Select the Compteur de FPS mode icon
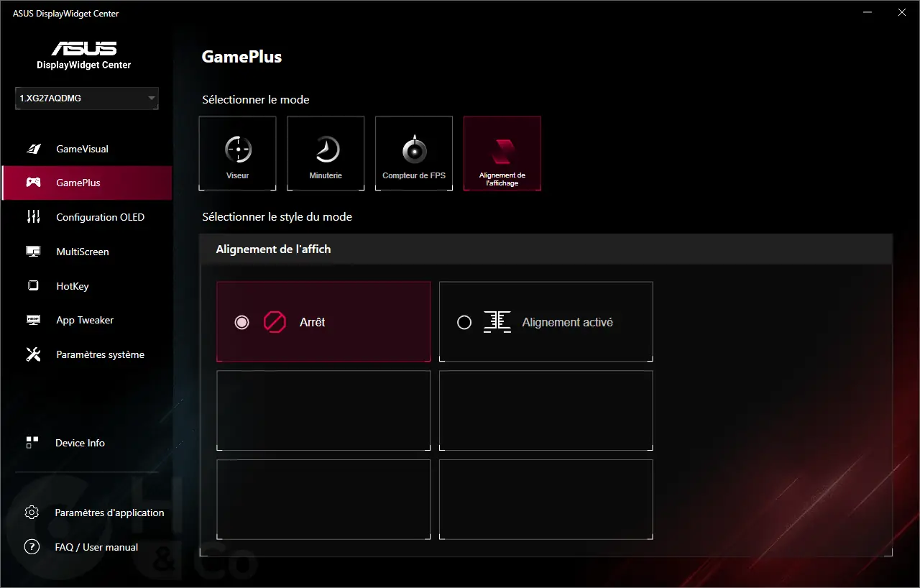The width and height of the screenshot is (920, 588). pyautogui.click(x=414, y=150)
